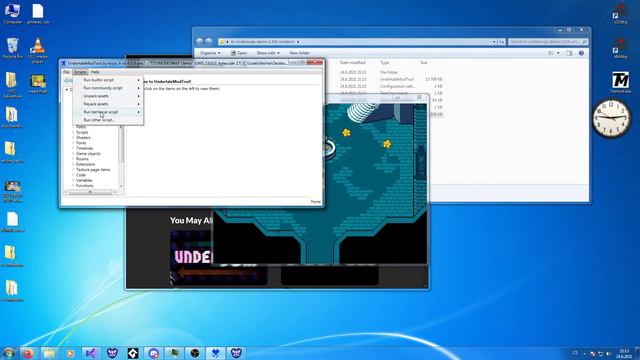Viewport: 640px width, 360px height.
Task: Open VLC media player desktop icon
Action: [x=38, y=50]
